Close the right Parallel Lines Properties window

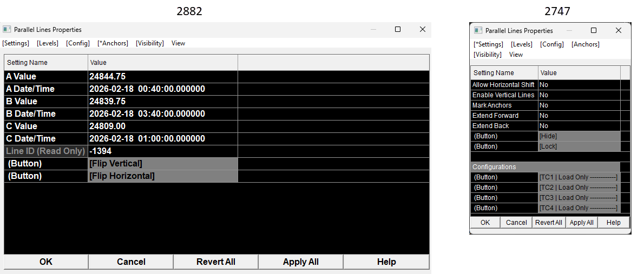619,30
